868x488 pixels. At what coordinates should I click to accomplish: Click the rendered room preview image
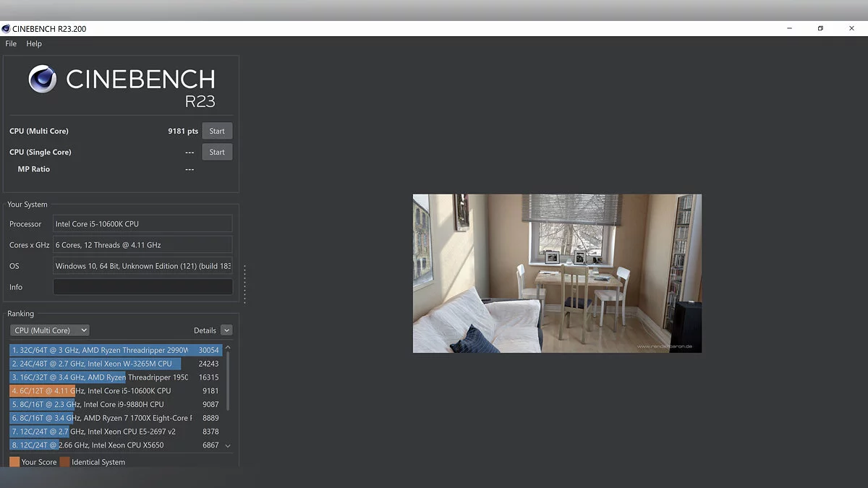557,273
